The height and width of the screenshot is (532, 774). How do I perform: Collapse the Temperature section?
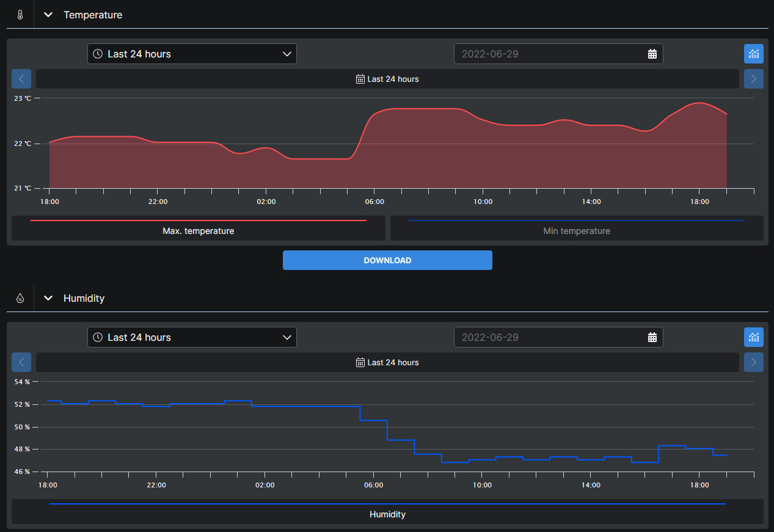point(49,15)
